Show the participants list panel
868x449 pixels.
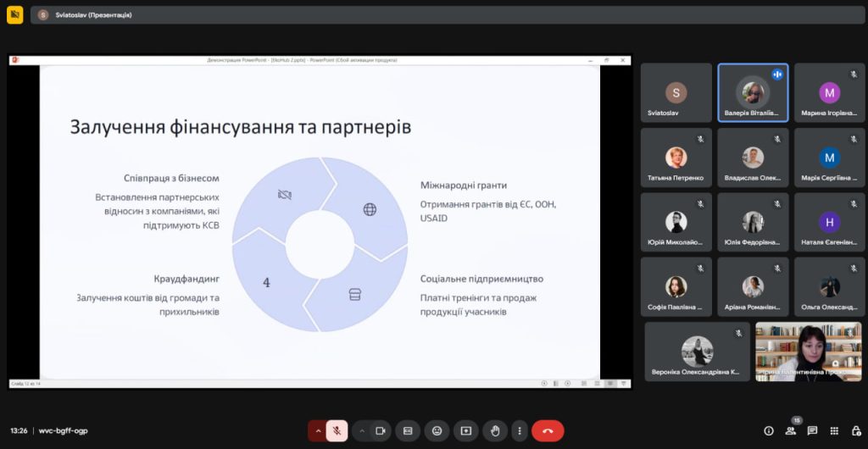tap(791, 430)
